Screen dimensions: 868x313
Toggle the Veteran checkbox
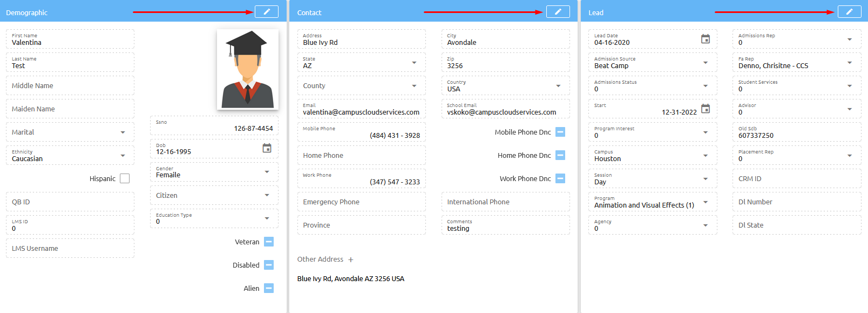(269, 242)
